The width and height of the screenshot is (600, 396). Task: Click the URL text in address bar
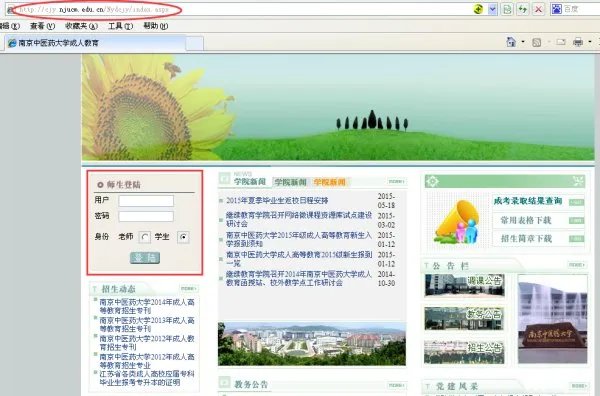[x=94, y=9]
